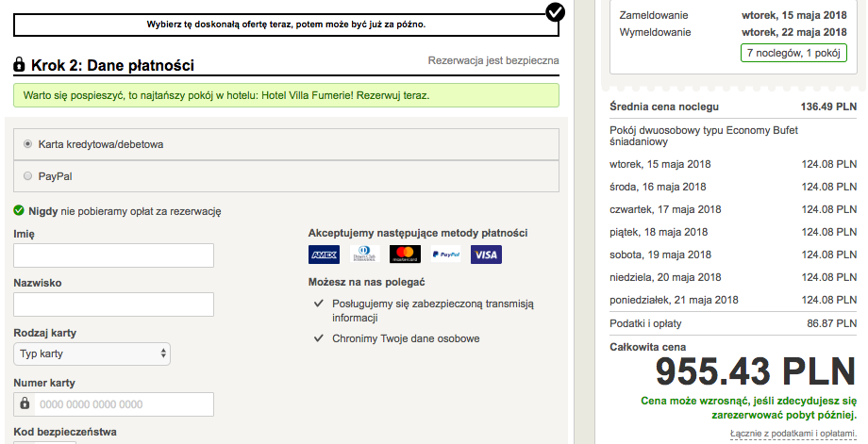868x444 pixels.
Task: Click the padlock icon beside Krok 2
Action: 19,65
